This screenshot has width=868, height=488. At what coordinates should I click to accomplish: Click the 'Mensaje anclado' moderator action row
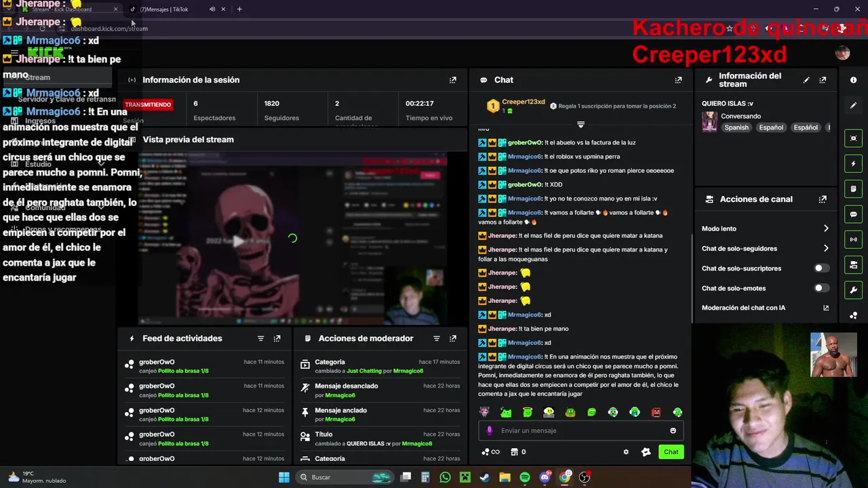click(380, 415)
